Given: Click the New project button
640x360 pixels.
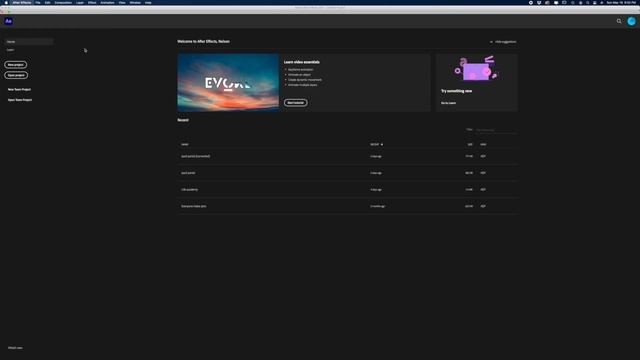Looking at the screenshot, I should 16,64.
